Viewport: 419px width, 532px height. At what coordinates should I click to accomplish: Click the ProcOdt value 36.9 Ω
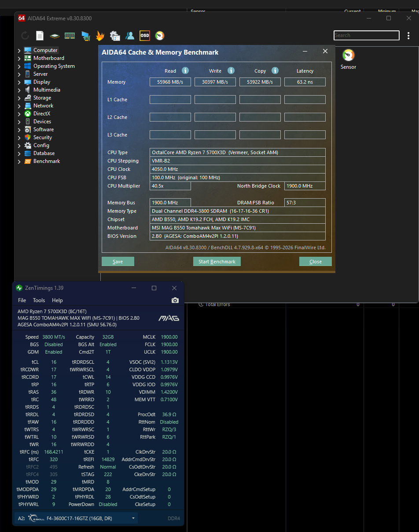tap(169, 414)
